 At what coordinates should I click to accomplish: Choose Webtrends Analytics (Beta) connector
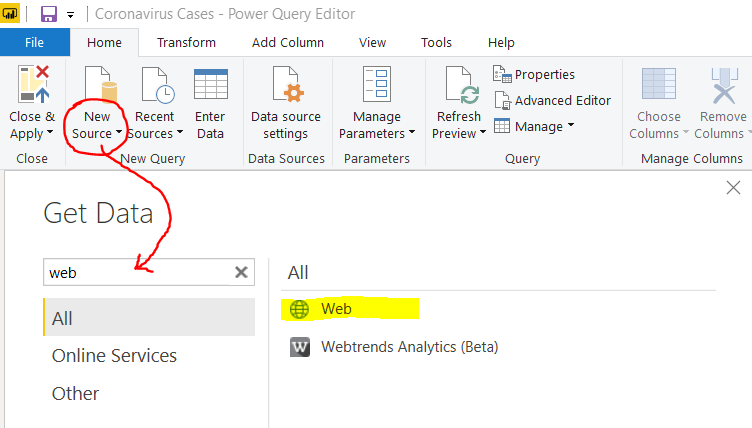394,346
